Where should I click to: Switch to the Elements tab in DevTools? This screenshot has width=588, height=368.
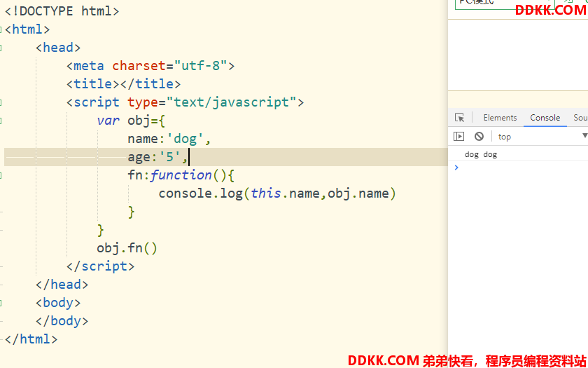click(500, 118)
